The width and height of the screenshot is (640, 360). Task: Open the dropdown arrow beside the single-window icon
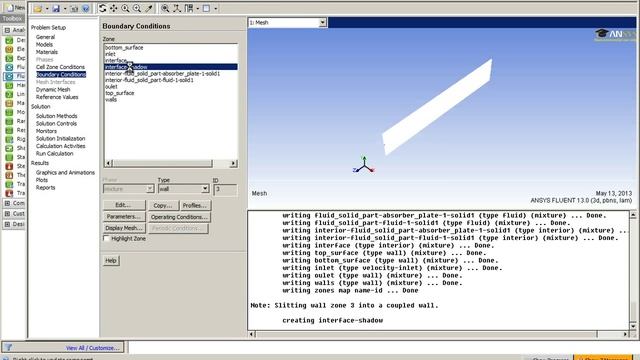216,8
